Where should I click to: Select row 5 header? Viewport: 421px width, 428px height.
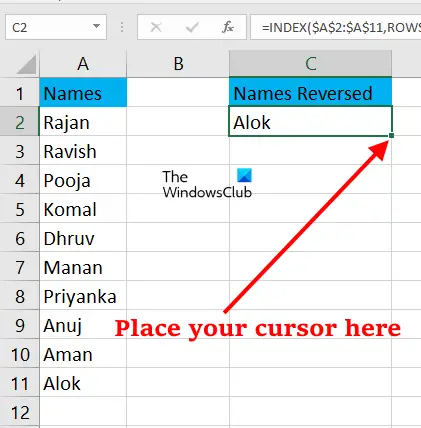point(20,208)
